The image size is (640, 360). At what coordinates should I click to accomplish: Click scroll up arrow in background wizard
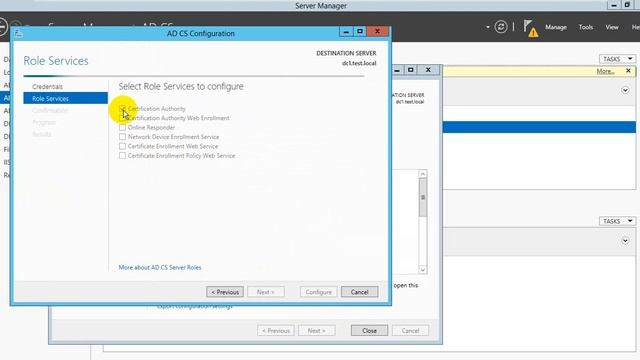pyautogui.click(x=423, y=174)
